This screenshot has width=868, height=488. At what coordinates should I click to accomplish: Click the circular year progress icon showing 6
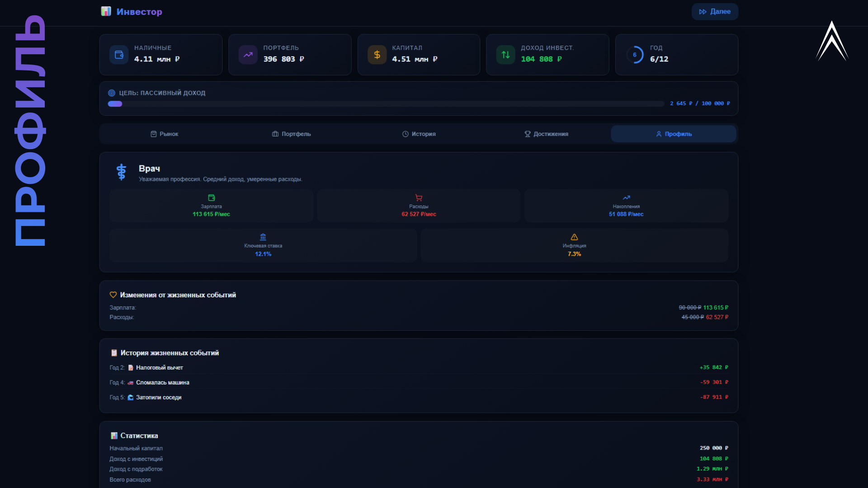pyautogui.click(x=635, y=55)
